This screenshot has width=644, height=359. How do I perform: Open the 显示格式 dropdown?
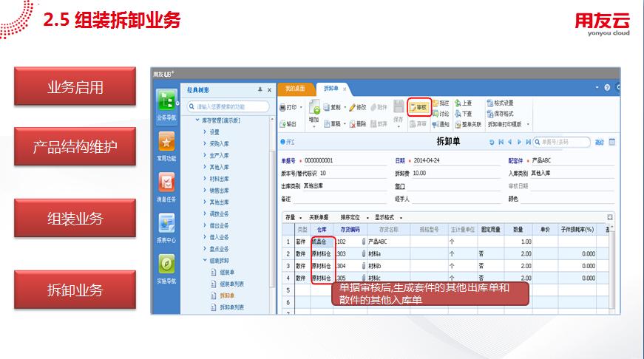click(401, 218)
